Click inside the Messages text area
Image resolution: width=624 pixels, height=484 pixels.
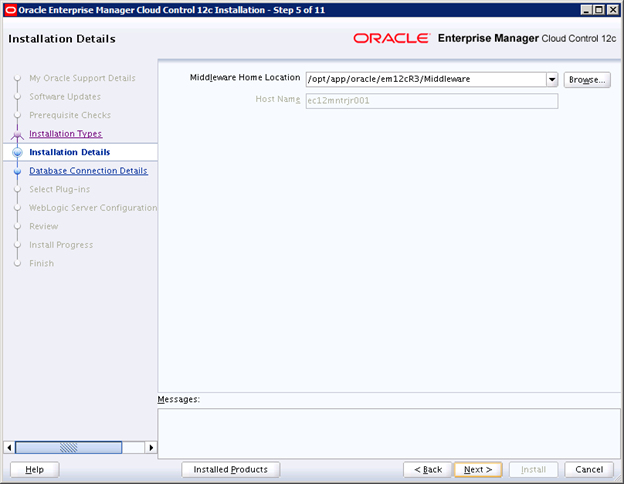[389, 433]
